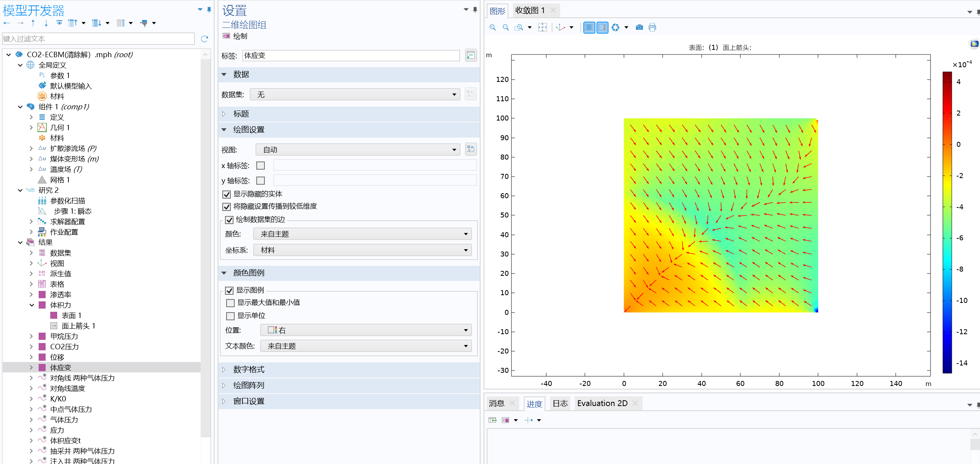Click the 标签 text input field
This screenshot has height=464, width=980.
pyautogui.click(x=351, y=56)
